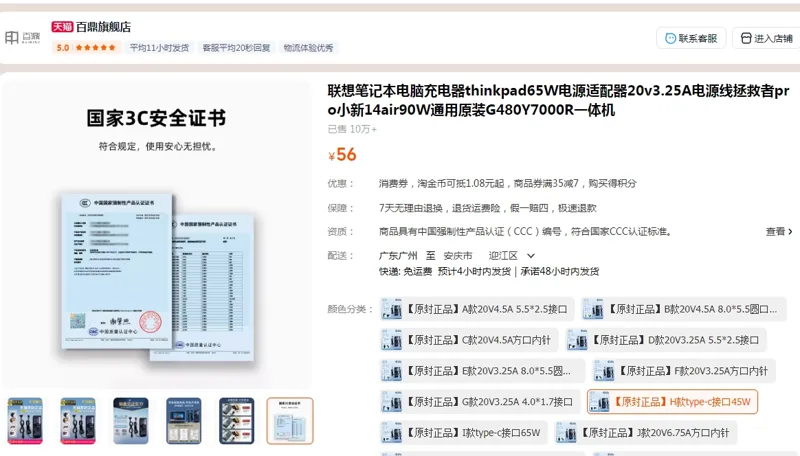Expand the delivery region dropdown arrow
Viewport: 800px width, 456px height.
click(531, 256)
